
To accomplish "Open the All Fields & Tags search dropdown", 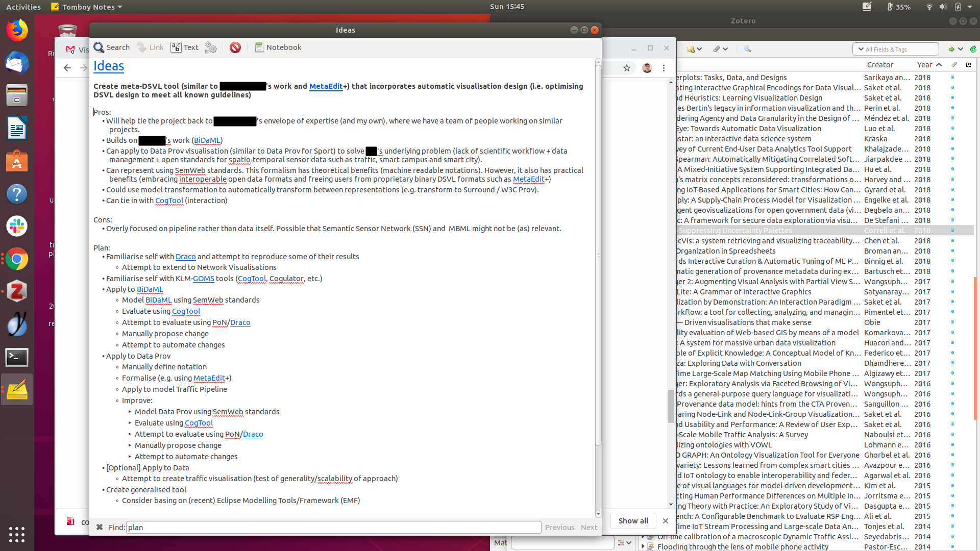I will click(860, 49).
